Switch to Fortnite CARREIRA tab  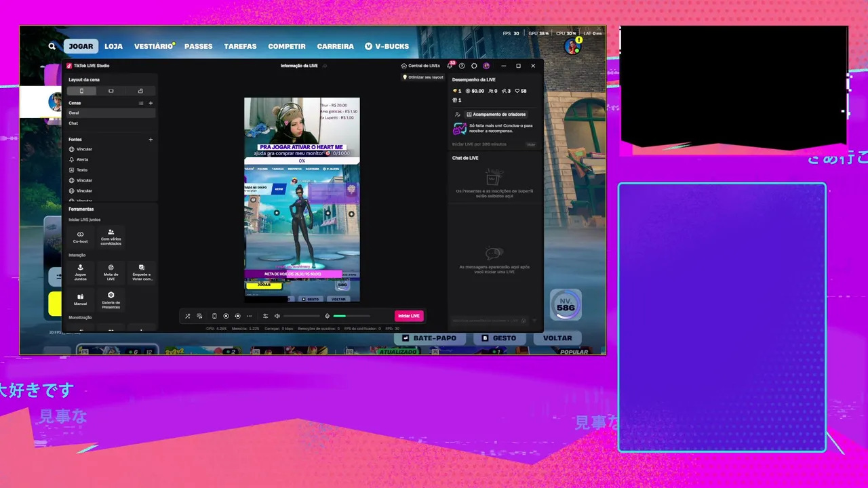click(336, 46)
